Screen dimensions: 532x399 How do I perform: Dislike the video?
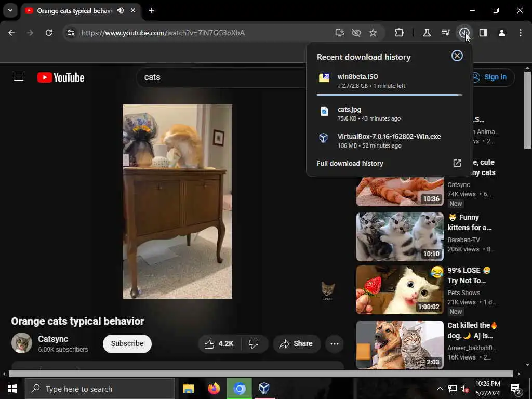coord(254,344)
